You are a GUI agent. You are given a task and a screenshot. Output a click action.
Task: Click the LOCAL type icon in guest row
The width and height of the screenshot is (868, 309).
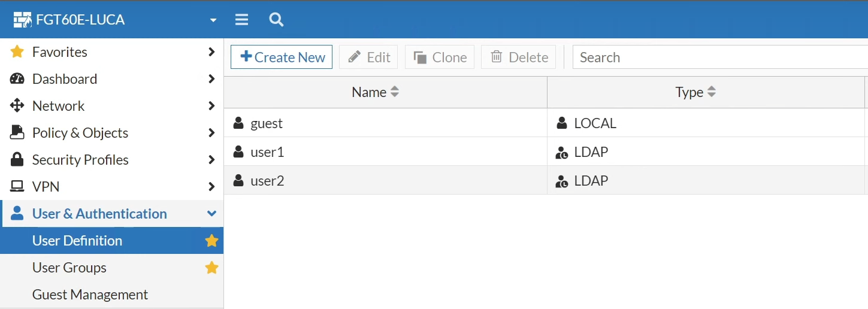(x=562, y=123)
